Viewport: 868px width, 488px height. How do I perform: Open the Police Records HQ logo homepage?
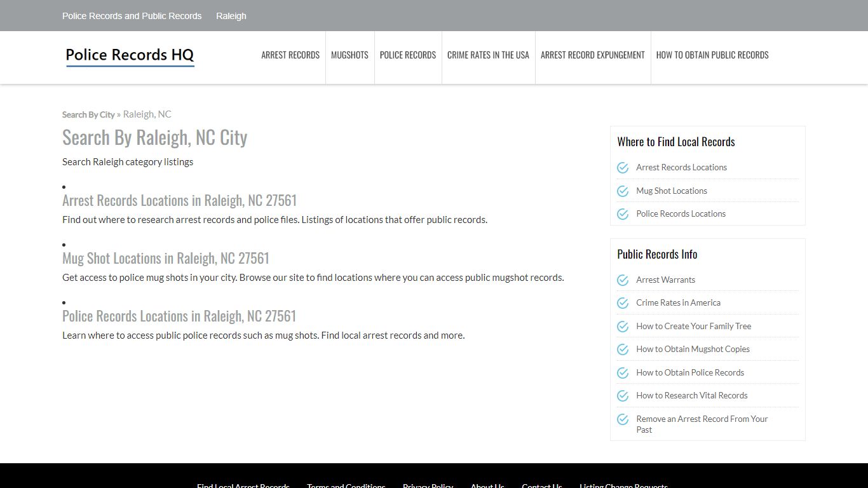130,56
